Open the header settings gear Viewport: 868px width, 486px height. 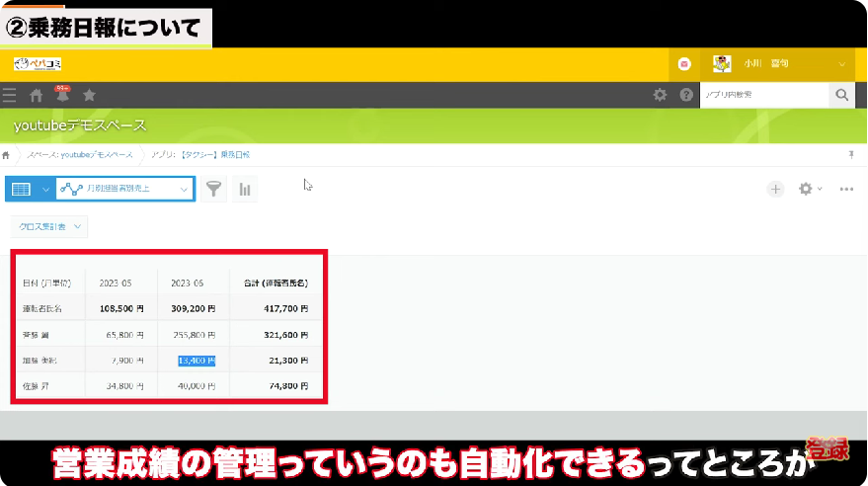[660, 95]
